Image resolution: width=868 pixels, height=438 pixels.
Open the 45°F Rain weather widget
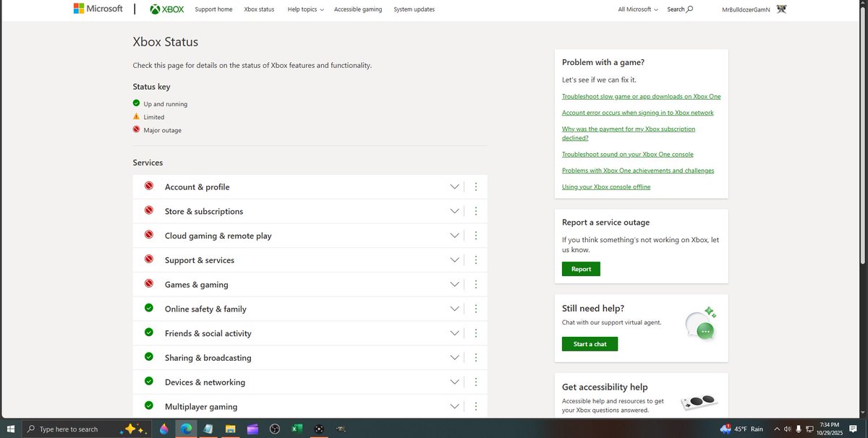click(741, 429)
